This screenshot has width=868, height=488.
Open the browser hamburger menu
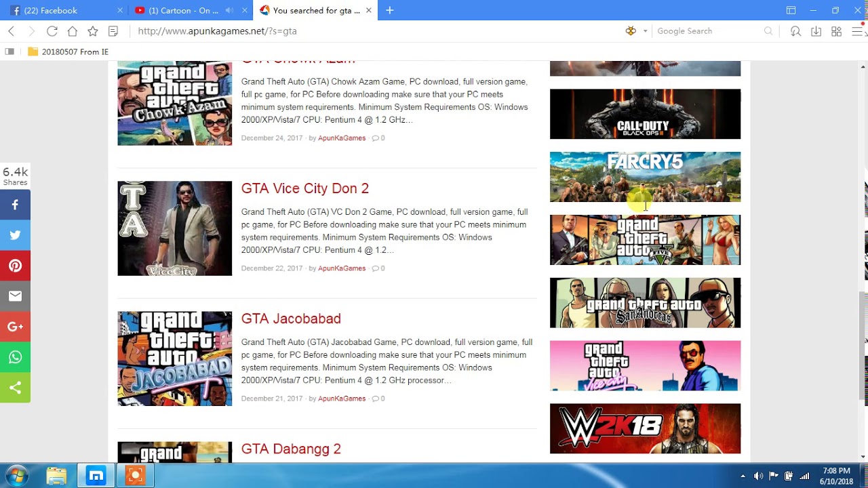pyautogui.click(x=857, y=31)
